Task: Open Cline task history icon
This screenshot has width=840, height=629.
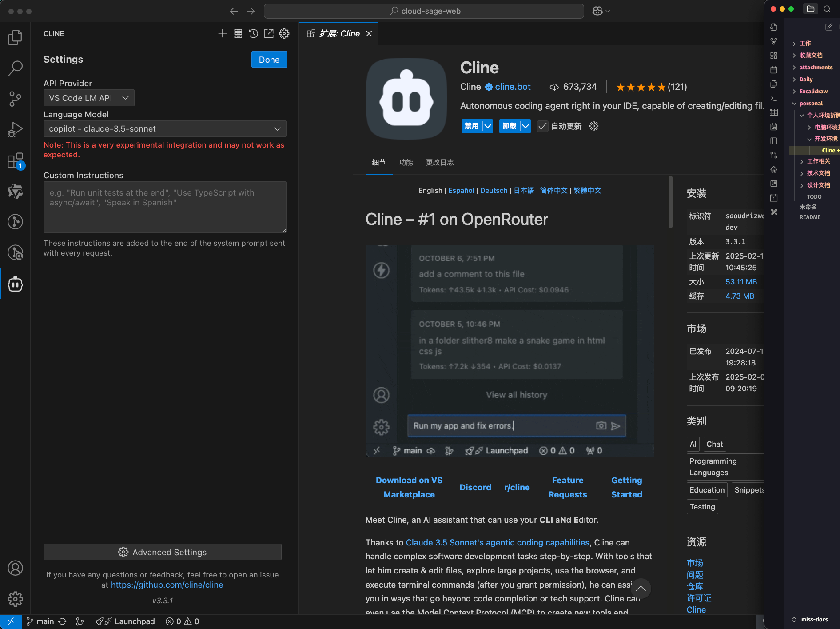Action: pyautogui.click(x=253, y=33)
